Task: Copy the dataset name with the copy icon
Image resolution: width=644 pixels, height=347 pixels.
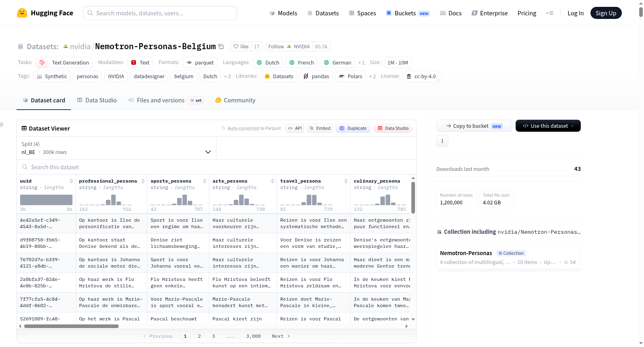Action: (x=221, y=46)
